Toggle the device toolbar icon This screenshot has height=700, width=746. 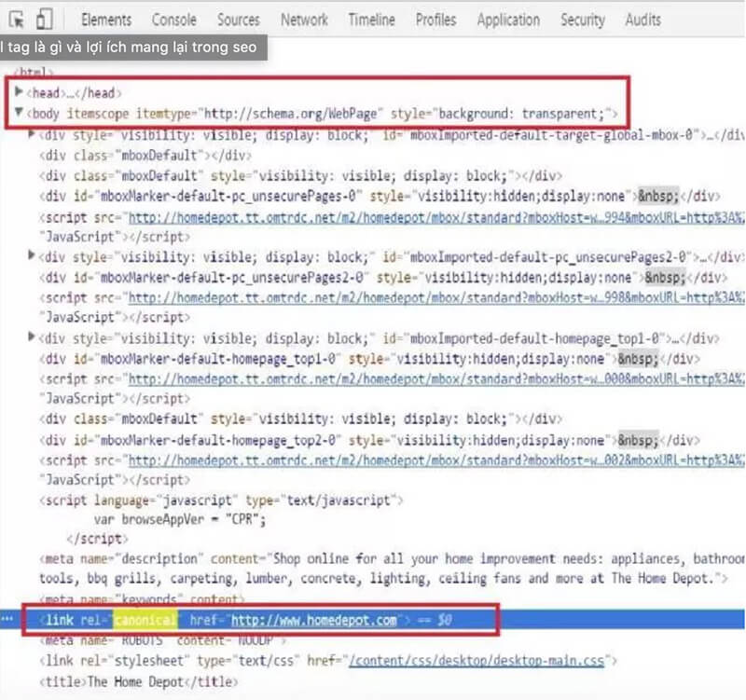pyautogui.click(x=45, y=20)
